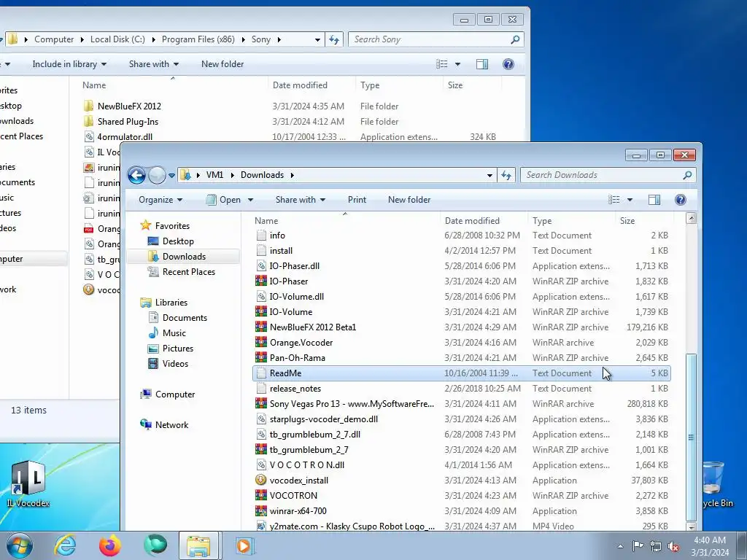Open Share with menu in Sony window
747x560 pixels.
153,64
